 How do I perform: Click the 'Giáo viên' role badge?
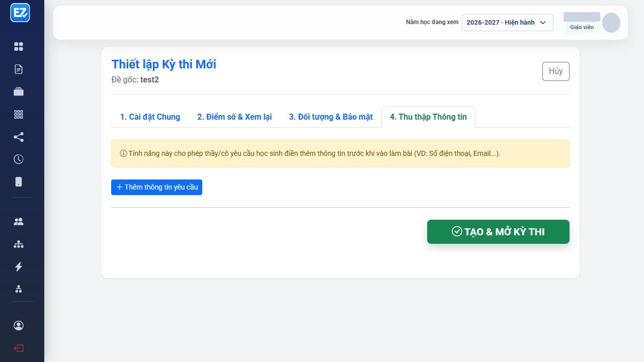[582, 27]
